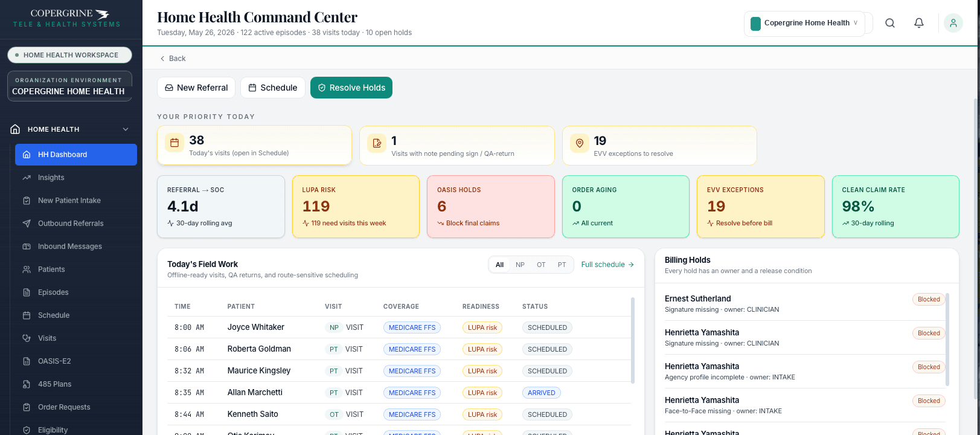
Task: Click the Schedule button in the toolbar
Action: [x=273, y=88]
